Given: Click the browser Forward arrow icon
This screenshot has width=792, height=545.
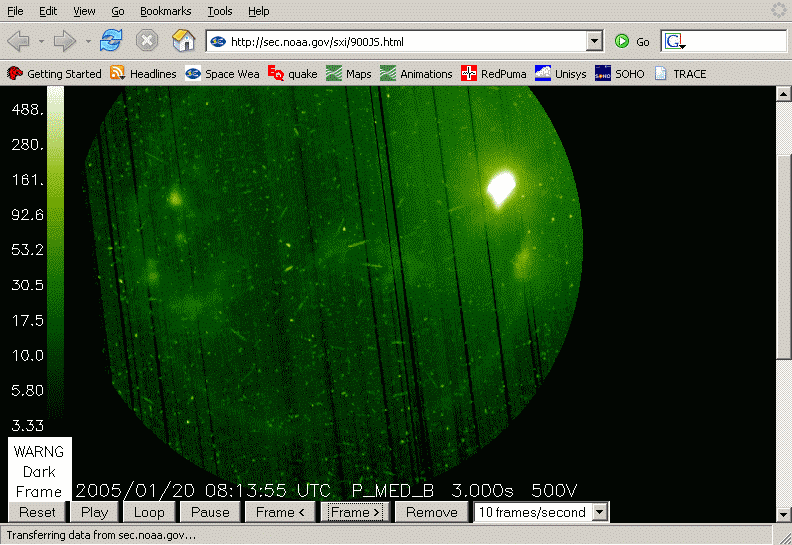Looking at the screenshot, I should (64, 41).
